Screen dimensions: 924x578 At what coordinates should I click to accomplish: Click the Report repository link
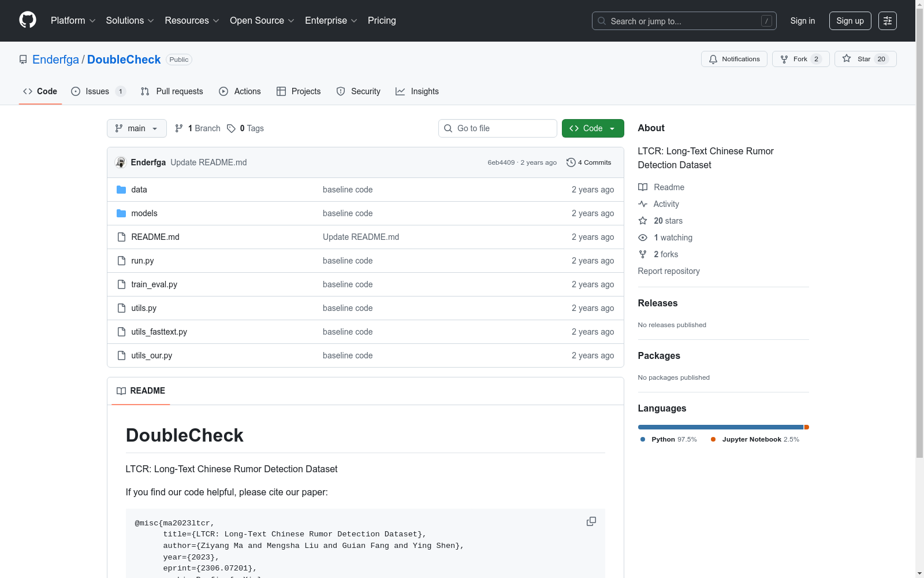(669, 271)
